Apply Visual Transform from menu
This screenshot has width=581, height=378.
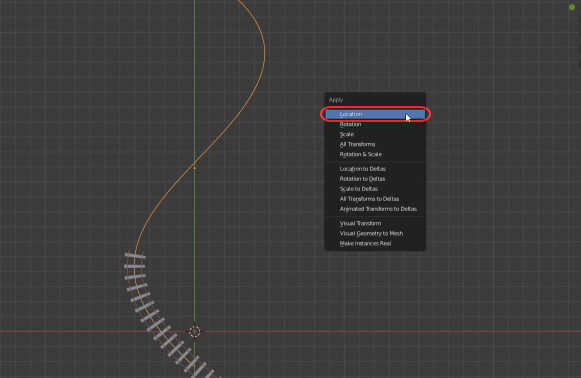point(375,223)
